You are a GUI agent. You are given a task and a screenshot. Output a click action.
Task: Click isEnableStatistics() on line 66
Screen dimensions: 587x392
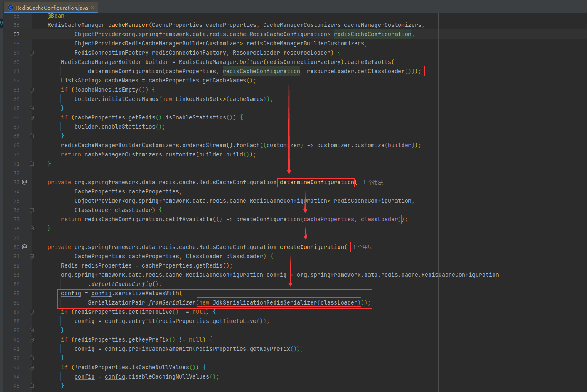click(x=201, y=118)
